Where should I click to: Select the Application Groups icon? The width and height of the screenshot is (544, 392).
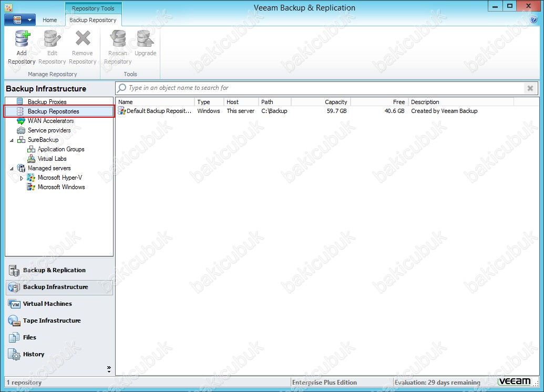point(31,149)
